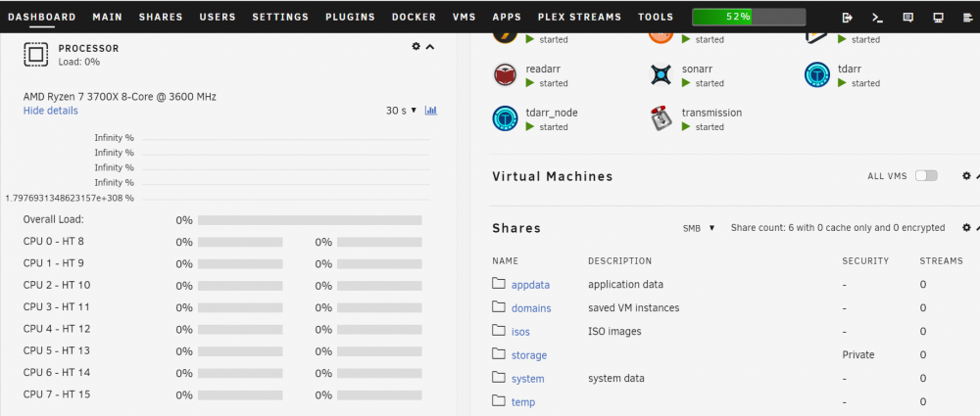980x416 pixels.
Task: Open the appdata share link
Action: tap(530, 285)
